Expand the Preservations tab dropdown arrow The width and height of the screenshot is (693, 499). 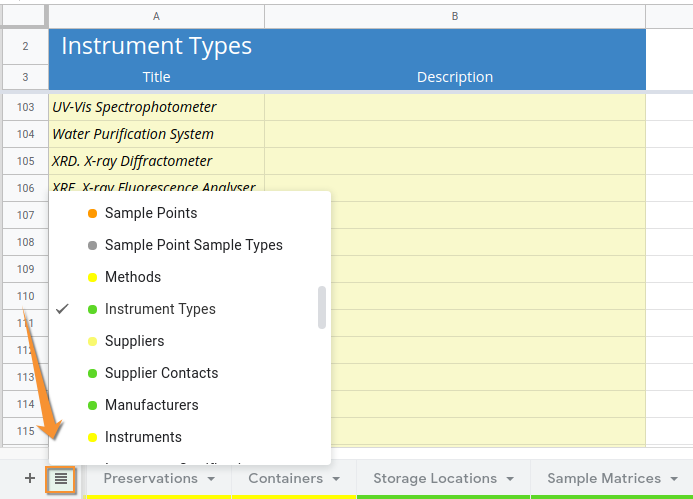point(211,479)
